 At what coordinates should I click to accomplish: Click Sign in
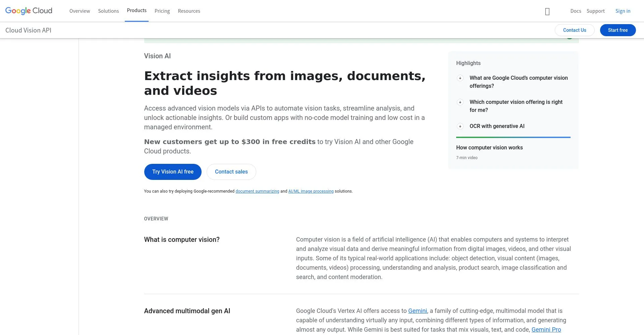tap(623, 11)
